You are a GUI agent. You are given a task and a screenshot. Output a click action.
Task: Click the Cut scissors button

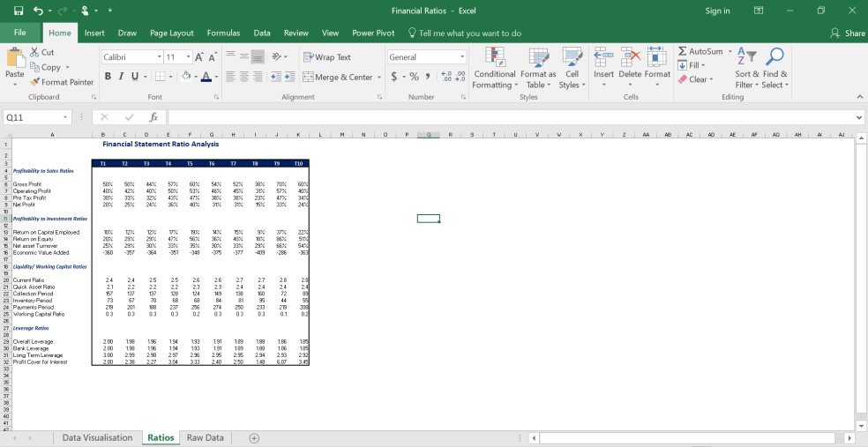(x=42, y=52)
